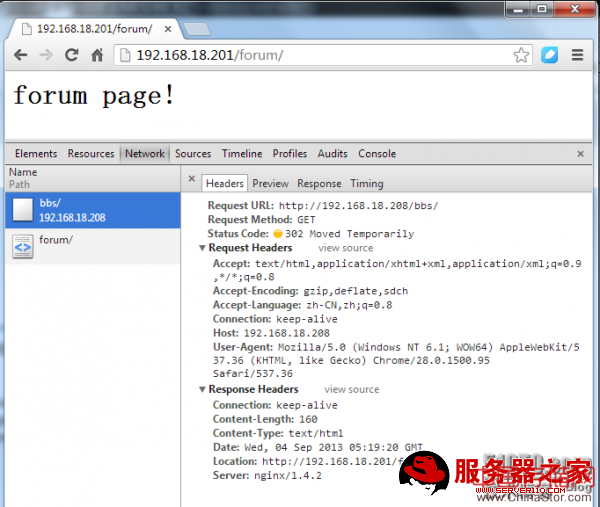Go to the home page icon
Screen dimensions: 600x507
coord(97,56)
